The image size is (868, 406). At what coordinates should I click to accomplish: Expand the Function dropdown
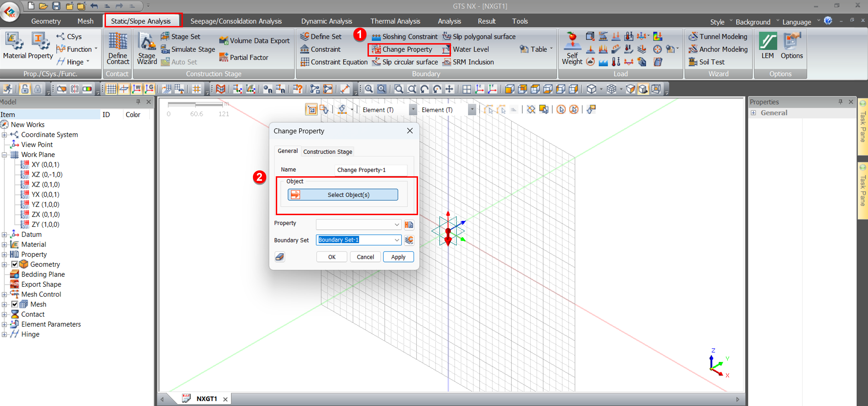click(x=96, y=49)
